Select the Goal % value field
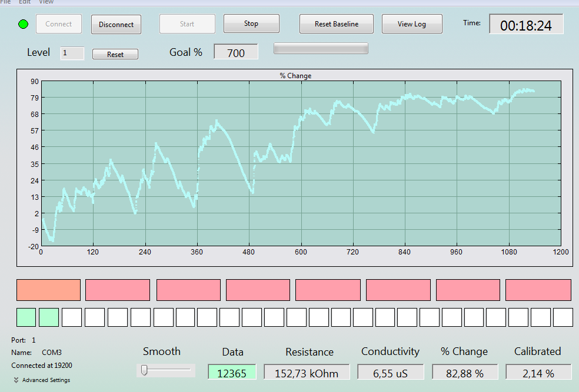The height and width of the screenshot is (392, 579). pyautogui.click(x=236, y=52)
